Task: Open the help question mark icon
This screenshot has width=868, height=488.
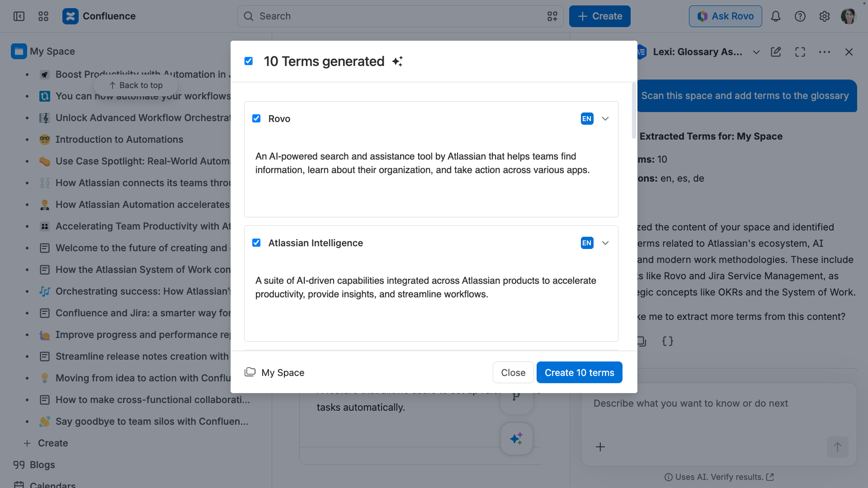Action: (800, 16)
